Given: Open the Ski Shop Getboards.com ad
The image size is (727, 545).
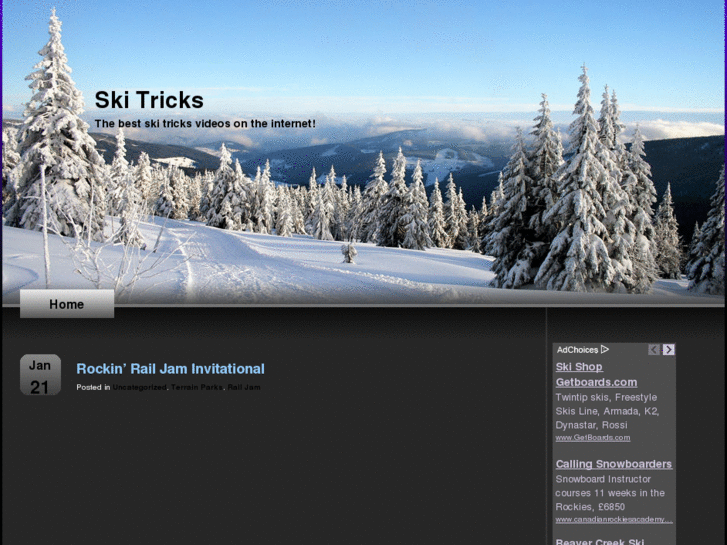Looking at the screenshot, I should 596,374.
